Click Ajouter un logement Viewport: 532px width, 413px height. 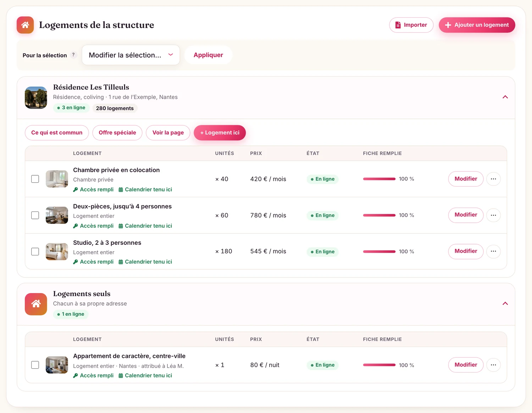[x=477, y=25]
